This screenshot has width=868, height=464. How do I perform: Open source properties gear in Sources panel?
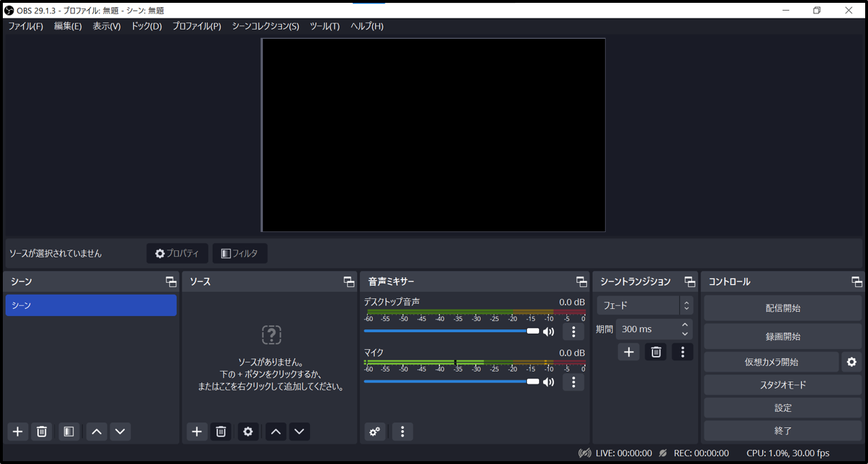tap(248, 432)
